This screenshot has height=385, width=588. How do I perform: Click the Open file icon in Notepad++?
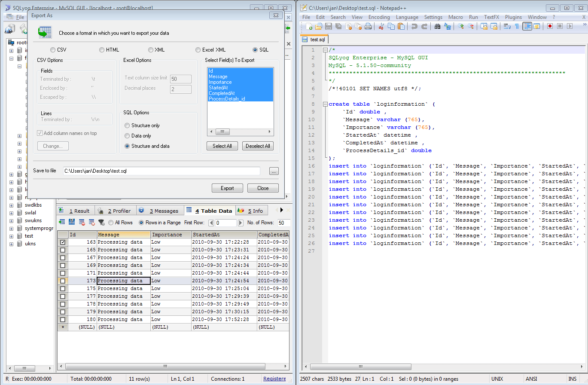tap(319, 26)
